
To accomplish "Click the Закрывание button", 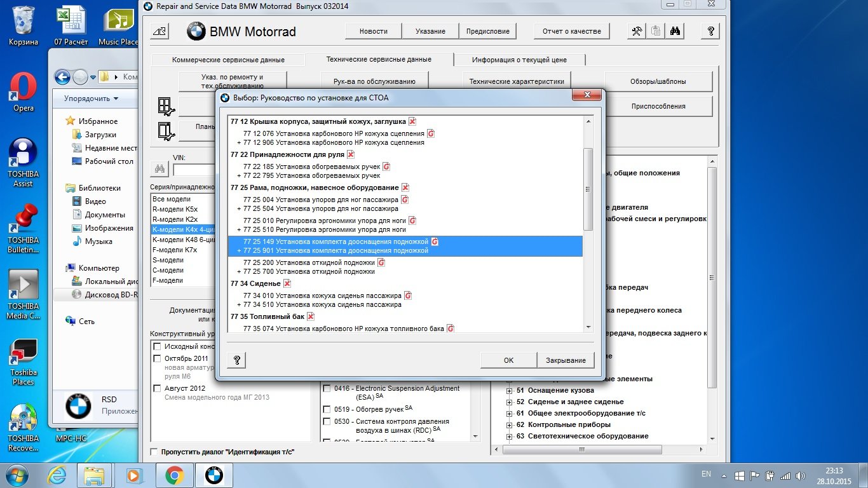I will [566, 360].
